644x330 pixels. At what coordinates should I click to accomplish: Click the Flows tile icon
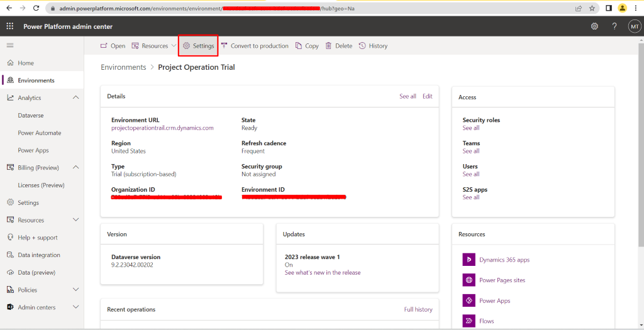pos(469,321)
